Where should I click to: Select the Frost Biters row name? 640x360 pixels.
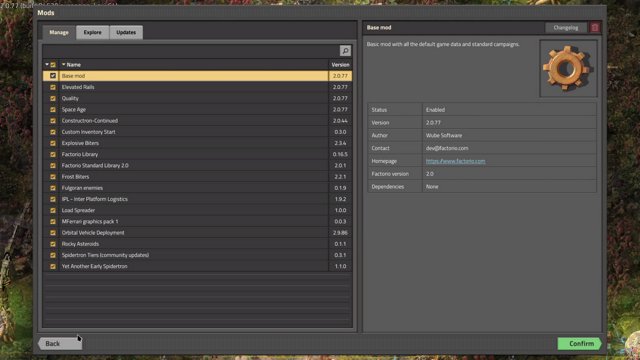[76, 177]
